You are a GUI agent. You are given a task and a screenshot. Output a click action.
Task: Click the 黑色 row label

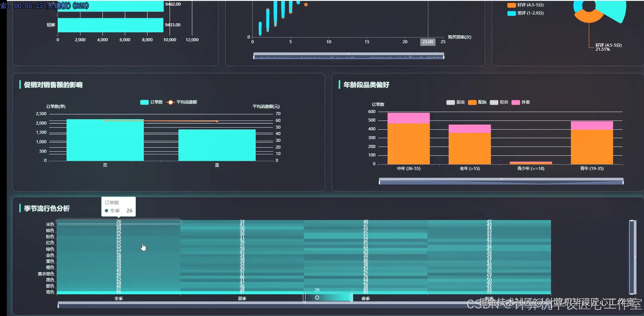tap(50, 280)
